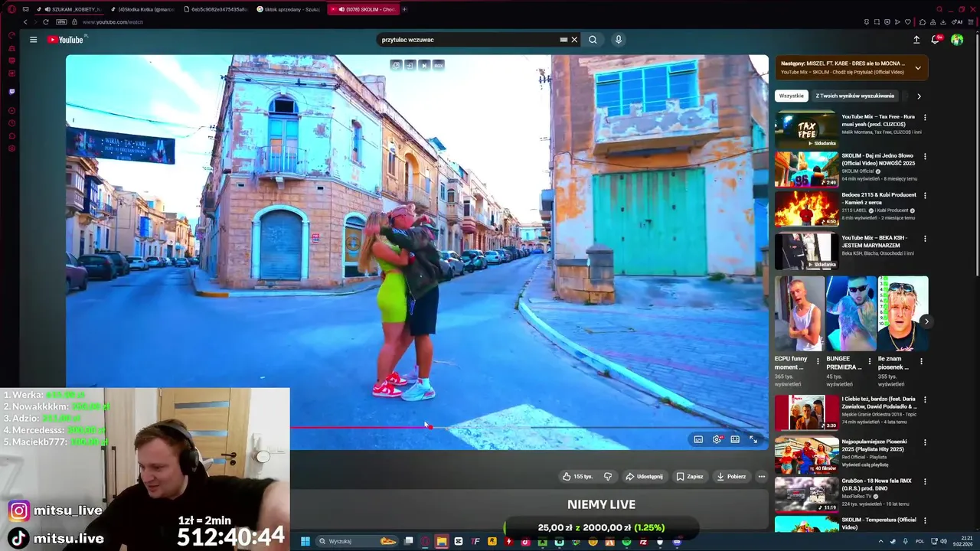This screenshot has width=980, height=551.
Task: Select Z Twoich wyników wyszukiwania chip
Action: 854,96
